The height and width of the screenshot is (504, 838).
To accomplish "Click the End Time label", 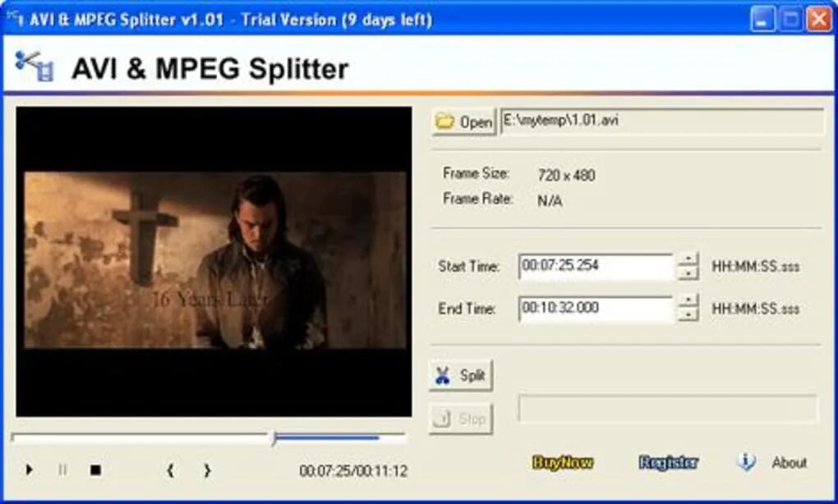I will (x=467, y=309).
